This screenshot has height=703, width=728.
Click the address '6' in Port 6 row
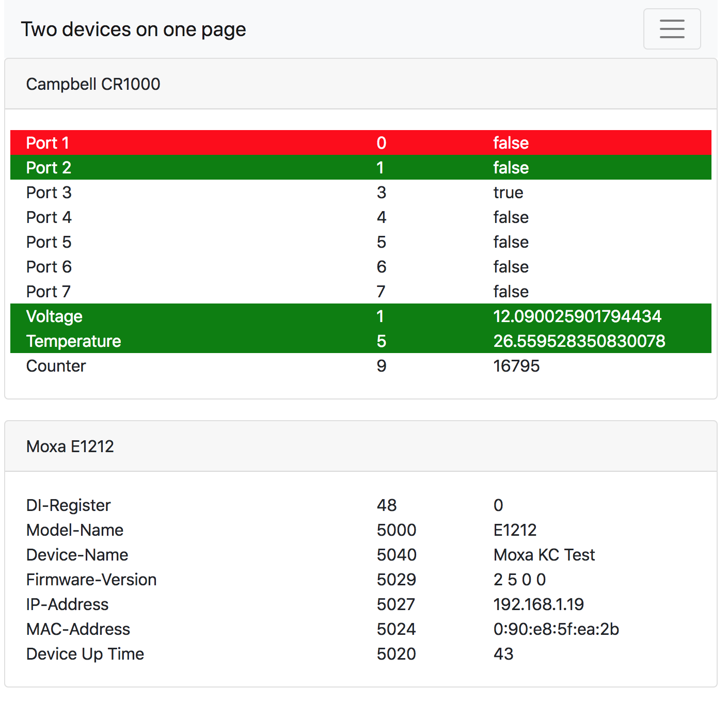coord(382,267)
